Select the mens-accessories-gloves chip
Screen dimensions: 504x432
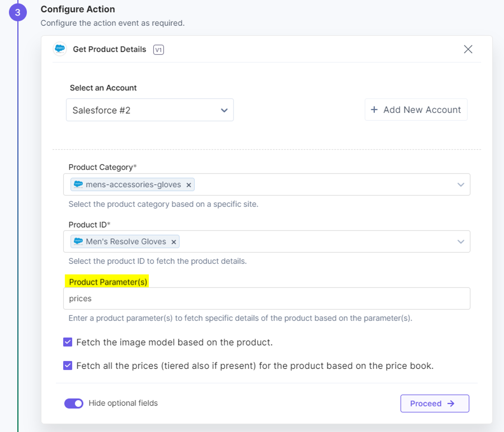[133, 185]
